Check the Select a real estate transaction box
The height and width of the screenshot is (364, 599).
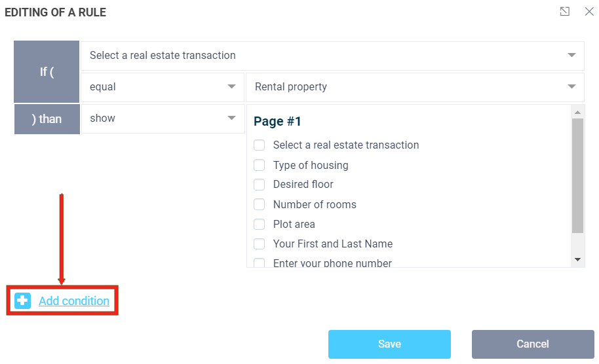point(260,145)
